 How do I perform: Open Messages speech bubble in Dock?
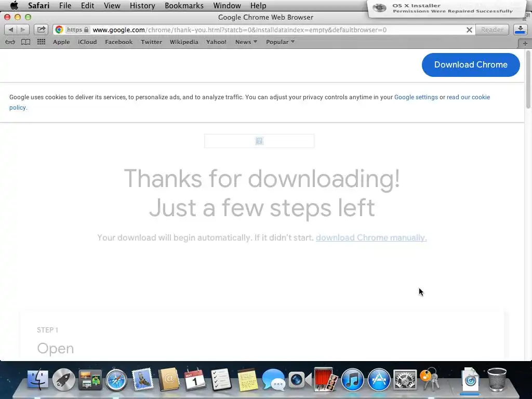tap(273, 379)
